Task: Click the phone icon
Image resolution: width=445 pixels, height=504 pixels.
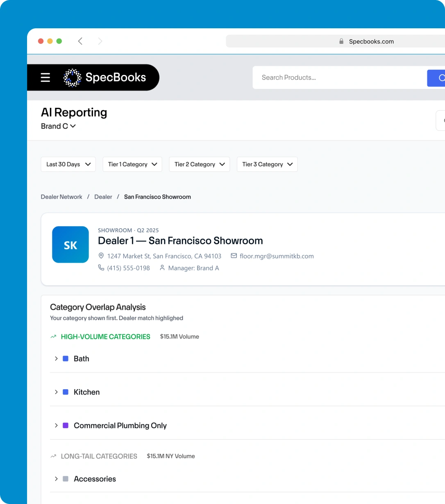Action: click(101, 268)
